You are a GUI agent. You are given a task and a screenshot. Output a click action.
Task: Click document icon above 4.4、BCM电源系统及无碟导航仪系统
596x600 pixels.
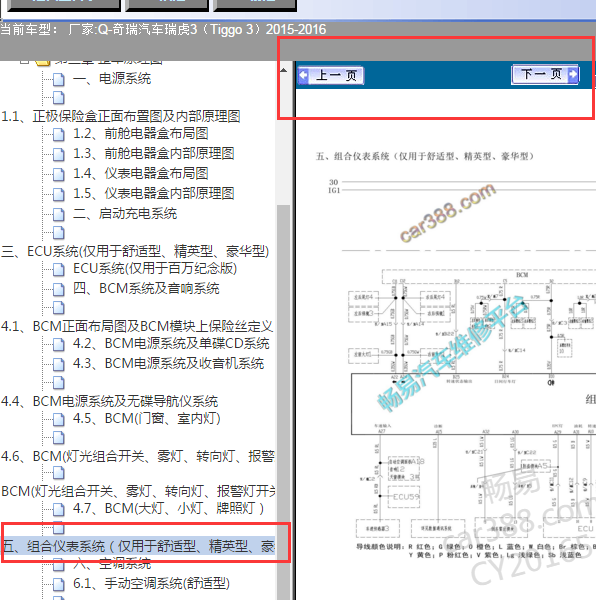coord(59,382)
